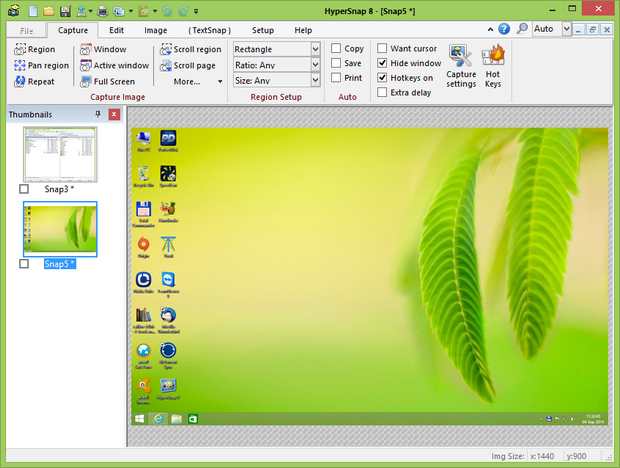Screen dimensions: 620x468
Task: Click the 'Img Size:' status bar label
Action: [x=508, y=456]
